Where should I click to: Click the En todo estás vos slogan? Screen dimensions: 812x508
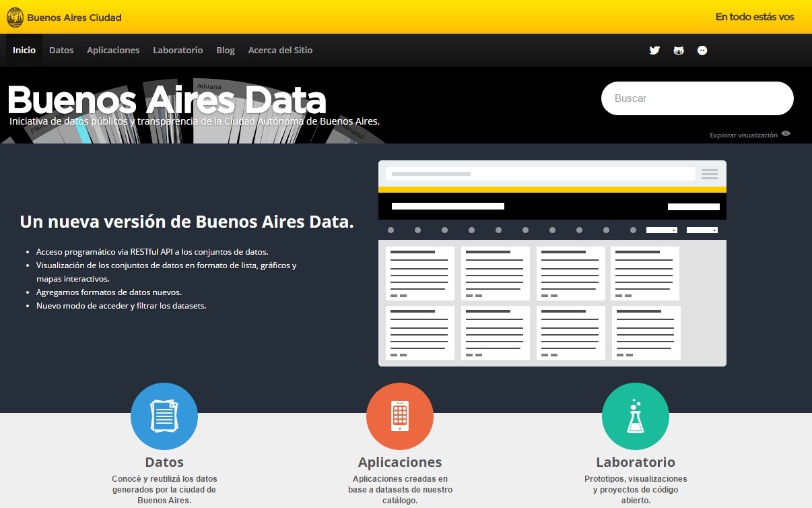[755, 17]
